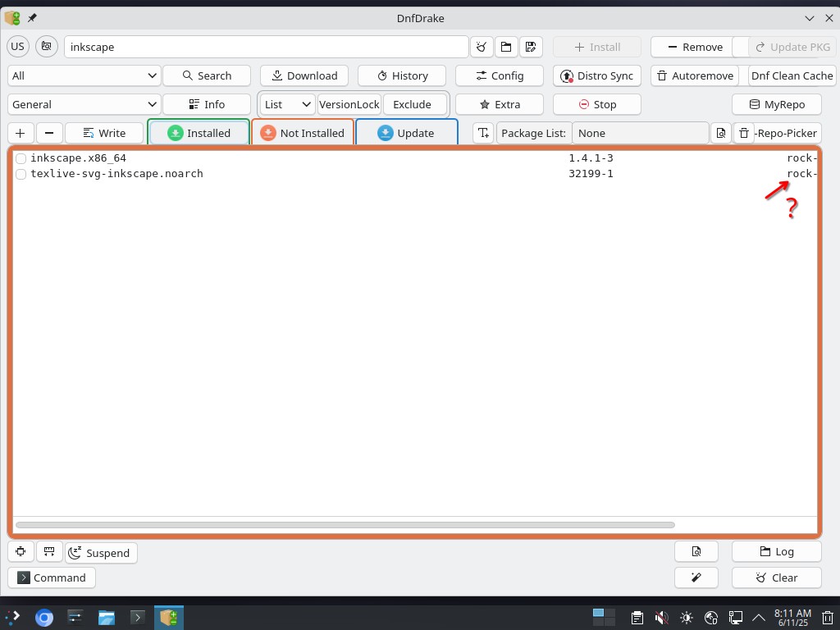The width and height of the screenshot is (840, 630).
Task: Click the Repo-Picker button
Action: 788,134
